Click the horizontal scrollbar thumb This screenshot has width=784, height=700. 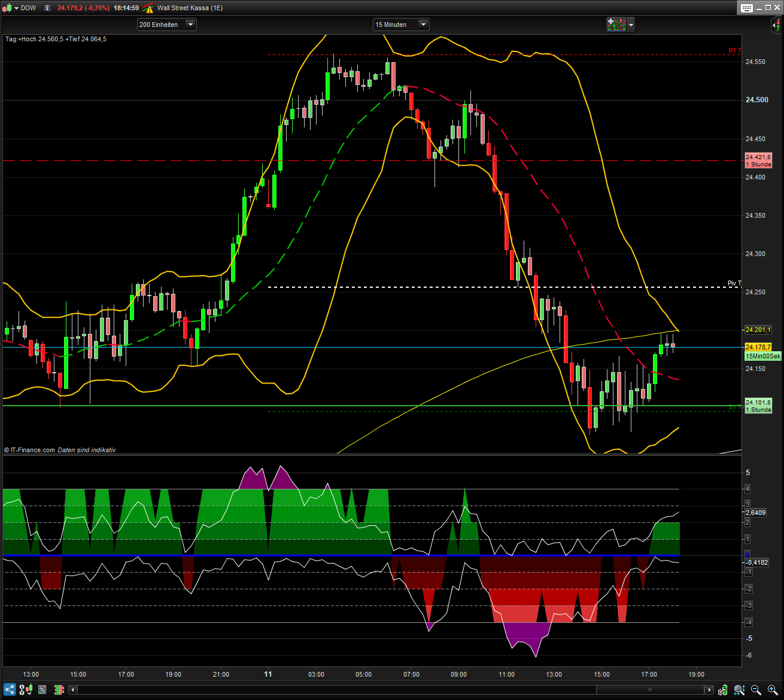650,690
